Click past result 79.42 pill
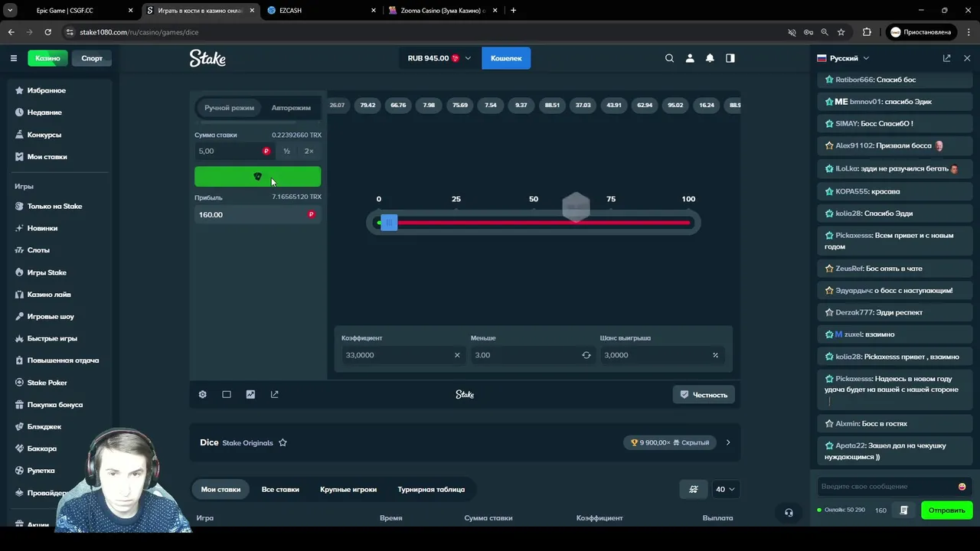The height and width of the screenshot is (551, 980). pos(367,105)
